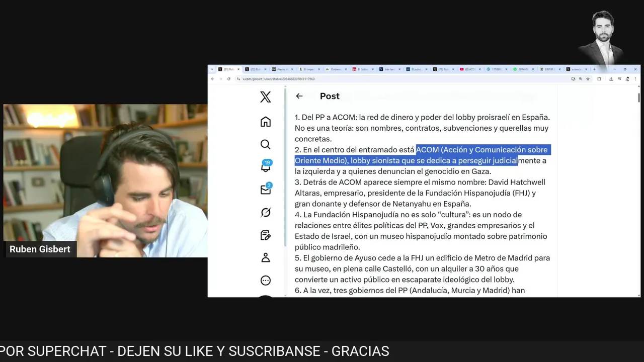Image resolution: width=644 pixels, height=362 pixels.
Task: Click the browser back arrow button
Action: (212, 79)
